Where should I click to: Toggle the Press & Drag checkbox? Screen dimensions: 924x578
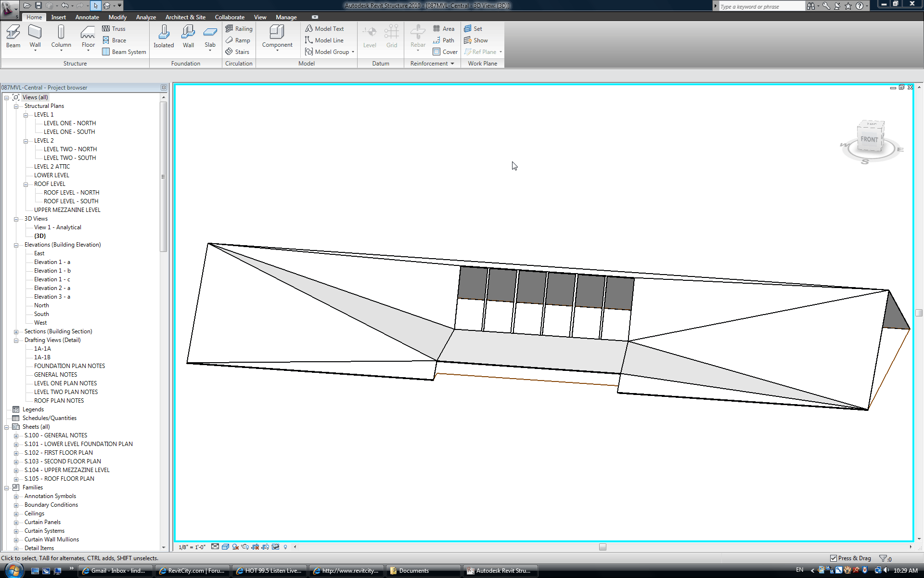(834, 558)
